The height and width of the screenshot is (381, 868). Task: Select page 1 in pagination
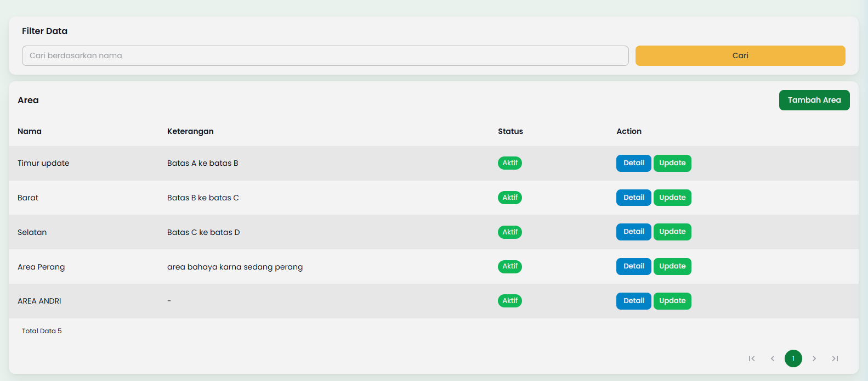(793, 358)
